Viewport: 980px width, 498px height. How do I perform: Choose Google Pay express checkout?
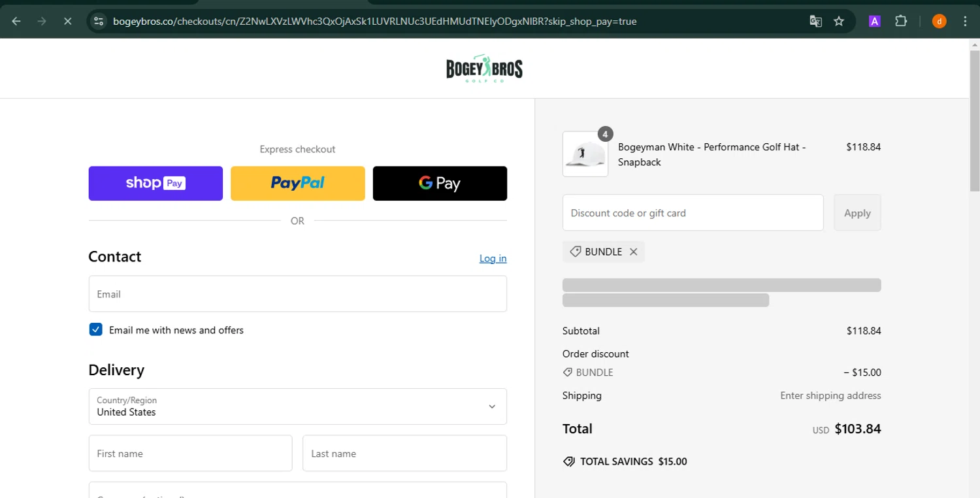pos(440,183)
